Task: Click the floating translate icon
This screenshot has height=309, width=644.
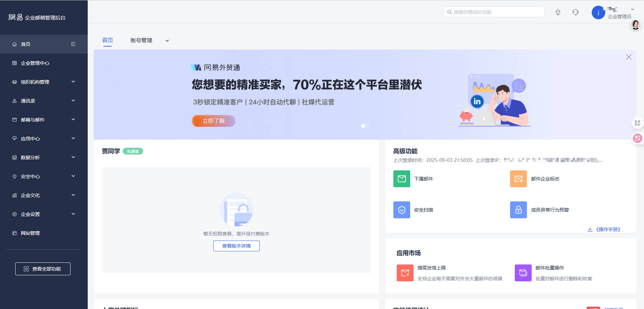Action: 638,138
